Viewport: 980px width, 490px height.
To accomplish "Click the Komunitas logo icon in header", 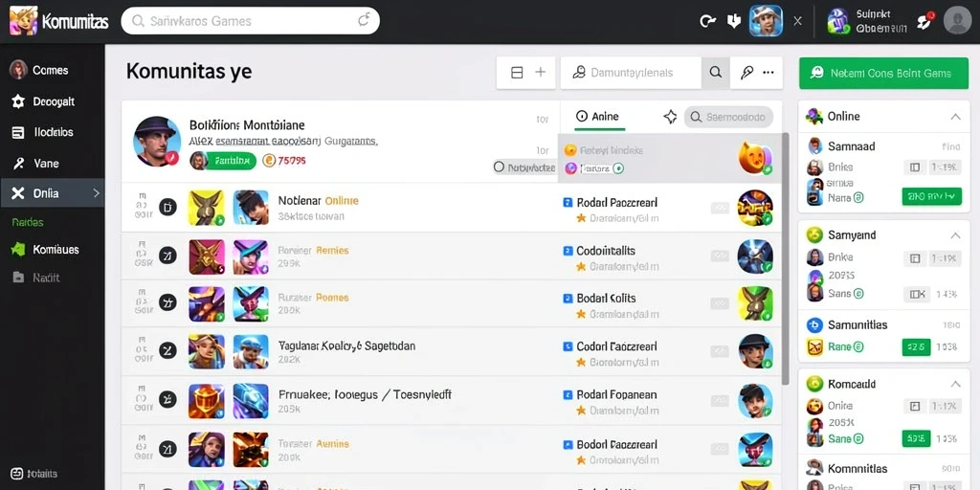I will [24, 21].
